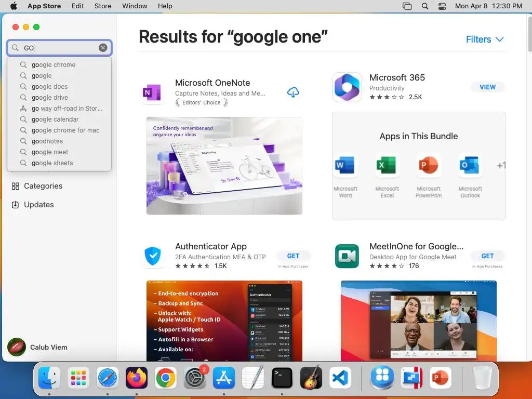Open the Updates sidebar section
Image resolution: width=532 pixels, height=399 pixels.
coord(33,205)
